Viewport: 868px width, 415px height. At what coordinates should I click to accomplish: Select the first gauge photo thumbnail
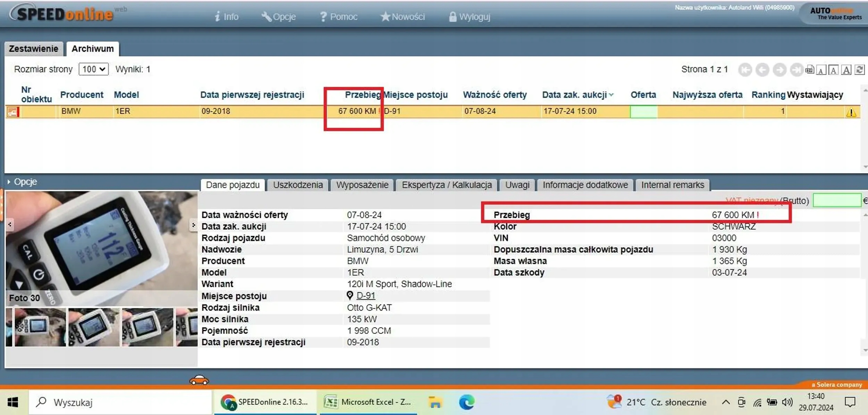[x=40, y=327]
